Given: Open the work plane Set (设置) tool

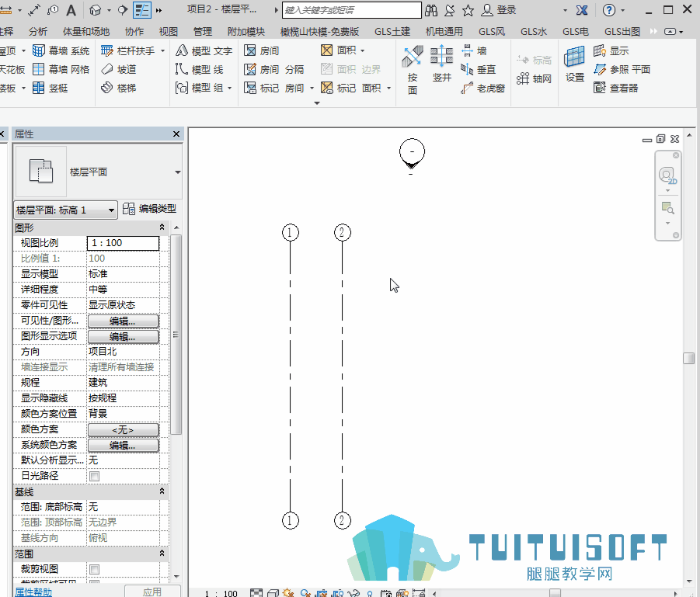Looking at the screenshot, I should (575, 64).
